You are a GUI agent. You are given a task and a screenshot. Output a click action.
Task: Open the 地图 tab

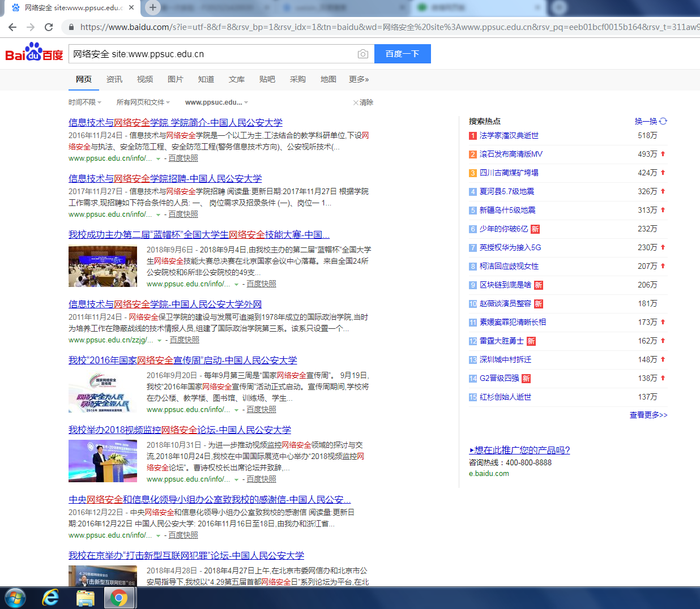pyautogui.click(x=328, y=79)
